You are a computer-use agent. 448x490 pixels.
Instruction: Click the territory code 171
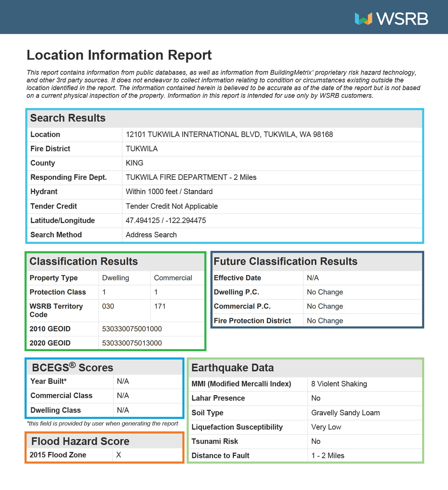[160, 306]
